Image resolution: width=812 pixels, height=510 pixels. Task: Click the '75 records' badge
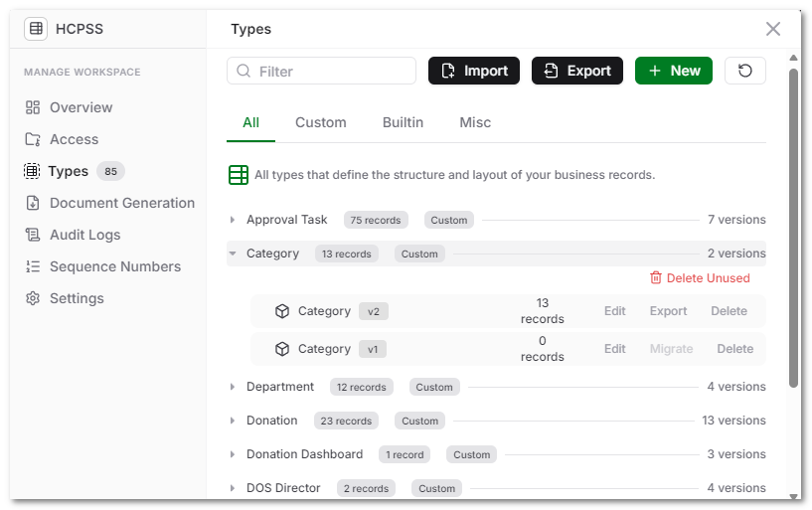pos(376,220)
